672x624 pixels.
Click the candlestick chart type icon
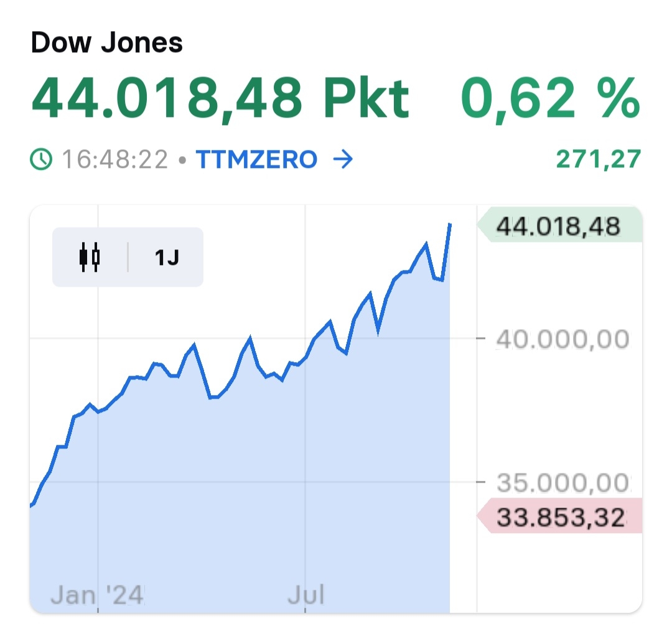click(90, 256)
